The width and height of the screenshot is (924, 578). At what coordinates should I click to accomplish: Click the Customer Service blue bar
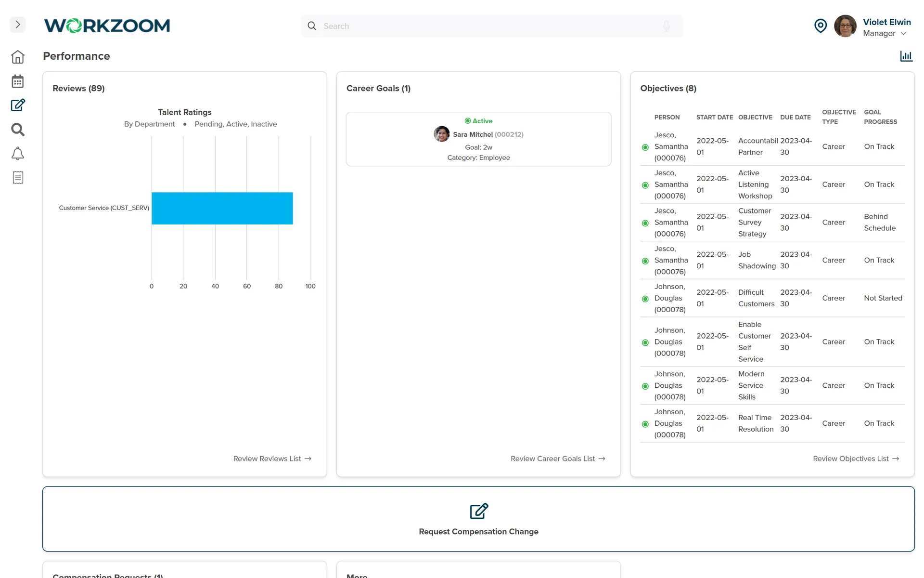point(222,208)
